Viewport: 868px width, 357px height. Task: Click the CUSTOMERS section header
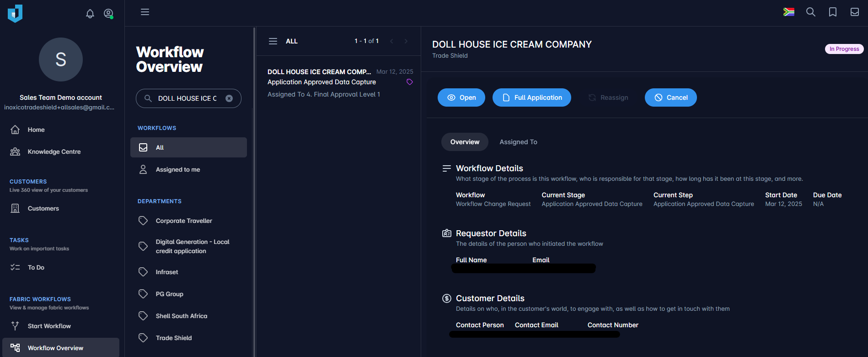click(28, 182)
